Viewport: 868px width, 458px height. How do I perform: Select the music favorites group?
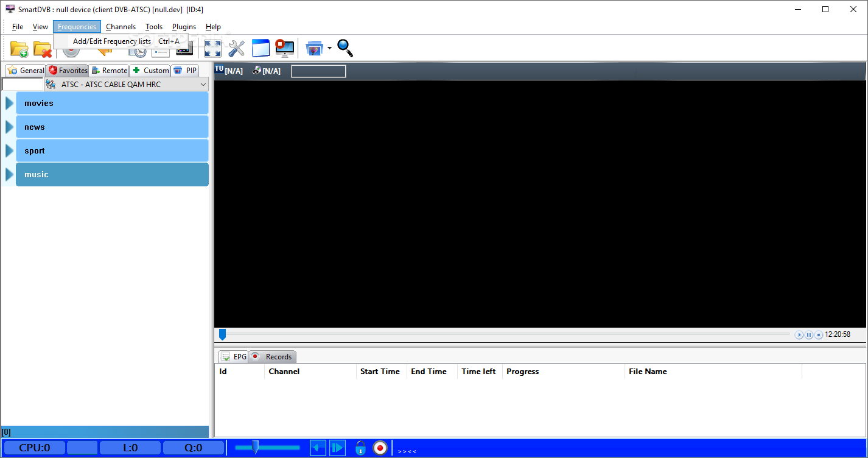(112, 174)
